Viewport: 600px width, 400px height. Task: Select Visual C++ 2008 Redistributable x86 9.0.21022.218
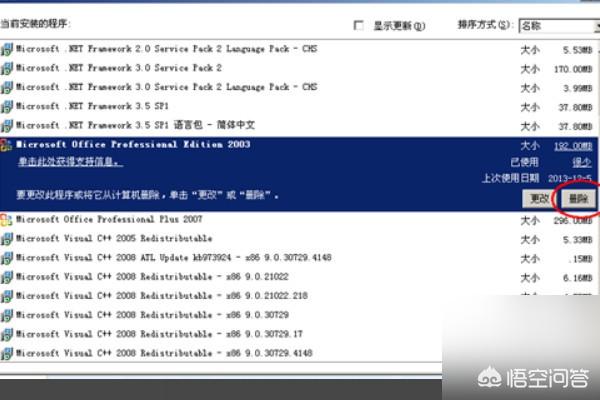162,296
